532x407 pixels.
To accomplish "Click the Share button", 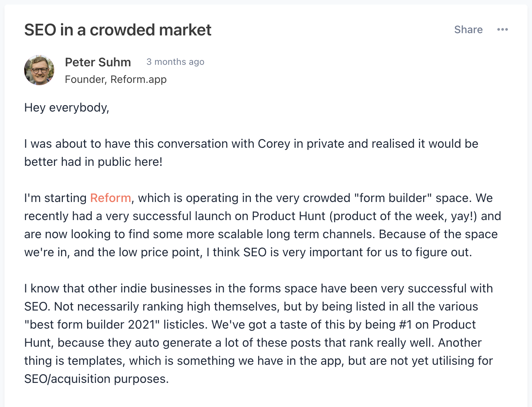I will 468,29.
